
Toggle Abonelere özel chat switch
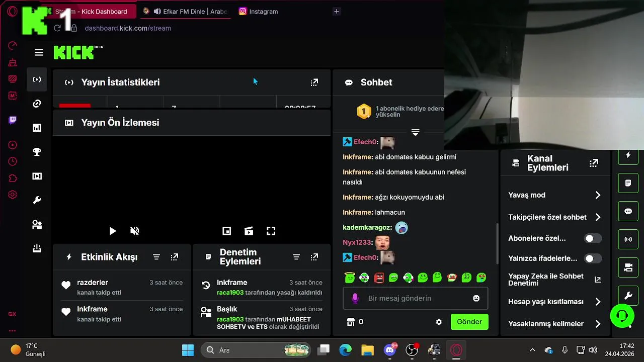(593, 238)
